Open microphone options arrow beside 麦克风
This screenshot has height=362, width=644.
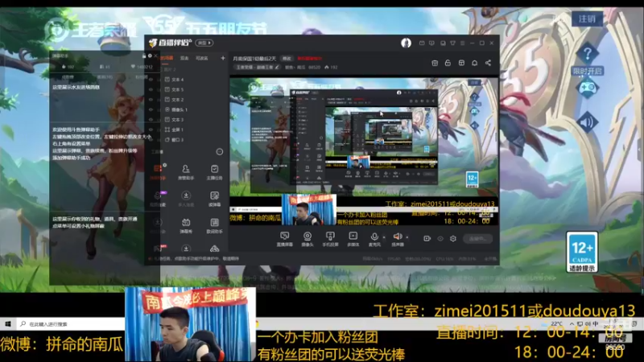click(x=384, y=237)
